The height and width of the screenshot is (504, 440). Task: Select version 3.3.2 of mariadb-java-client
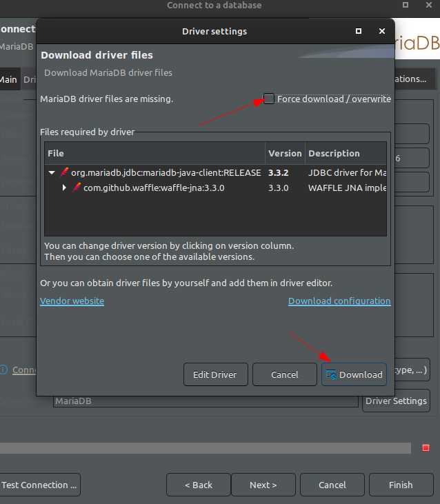279,172
